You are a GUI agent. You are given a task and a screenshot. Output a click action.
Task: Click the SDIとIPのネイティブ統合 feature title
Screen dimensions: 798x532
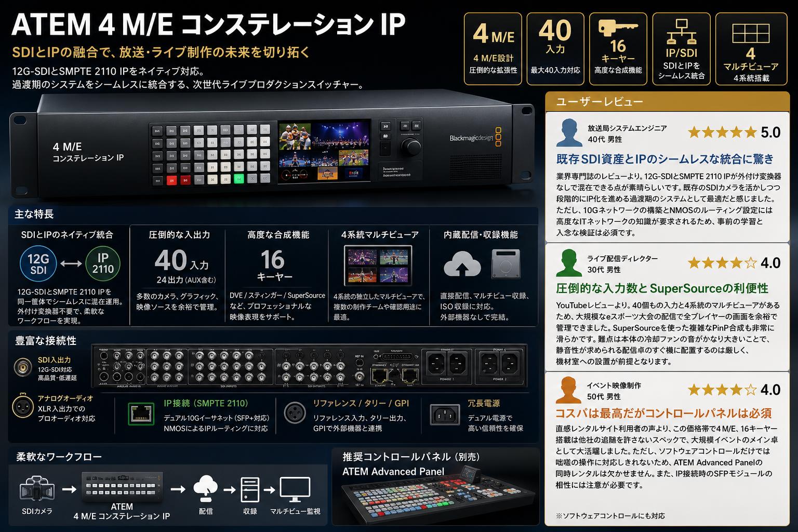tap(67, 235)
